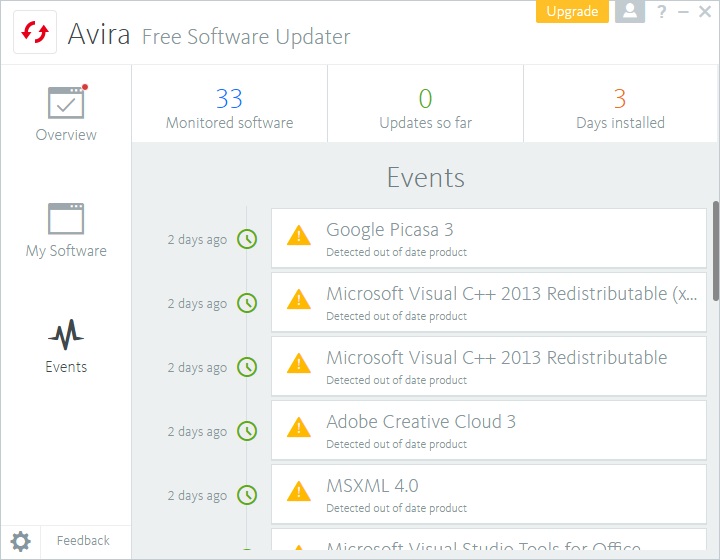Open the Google Picasa 3 event
Viewport: 720px width, 560px height.
(489, 238)
